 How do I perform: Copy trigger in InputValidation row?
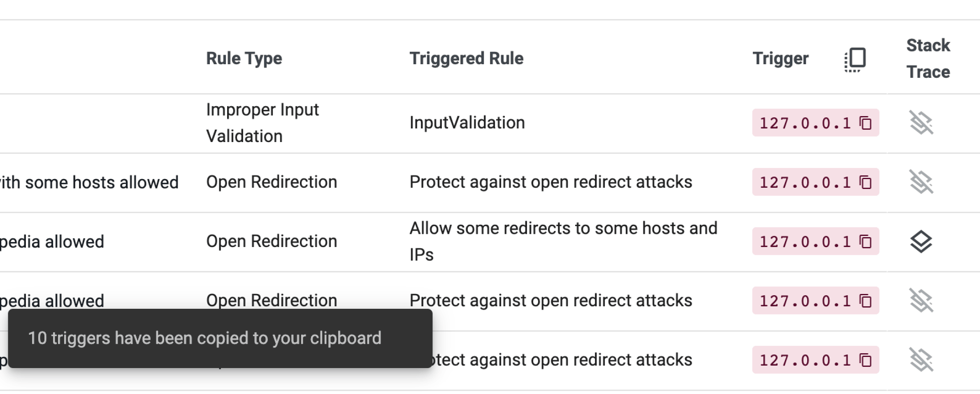865,123
